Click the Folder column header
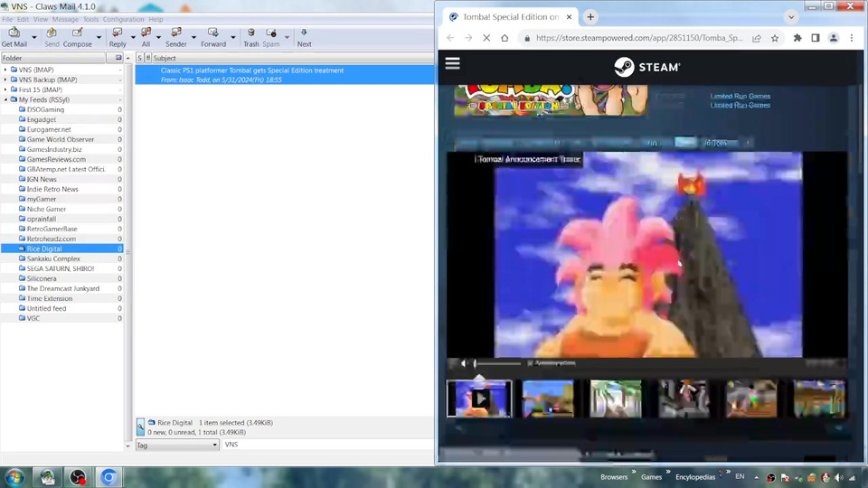The image size is (868, 488). (x=53, y=58)
